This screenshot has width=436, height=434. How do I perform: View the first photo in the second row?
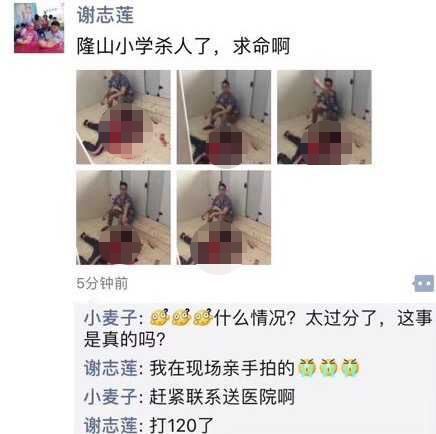point(123,218)
